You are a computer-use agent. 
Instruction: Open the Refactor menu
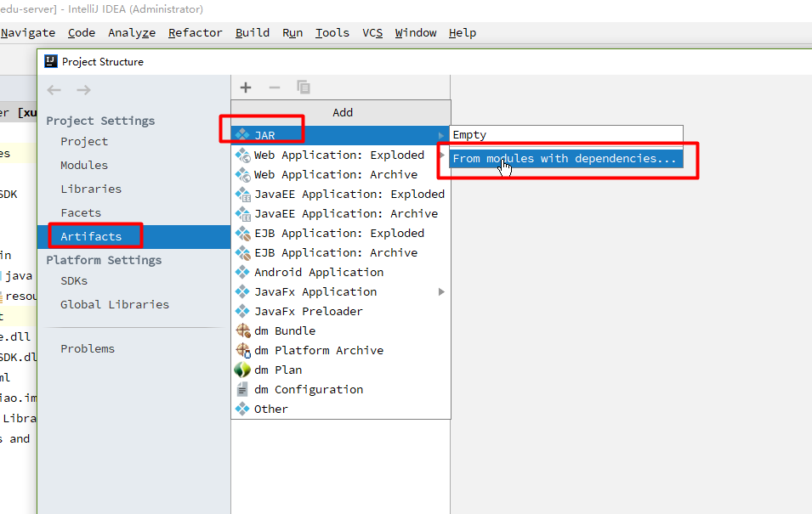click(196, 32)
